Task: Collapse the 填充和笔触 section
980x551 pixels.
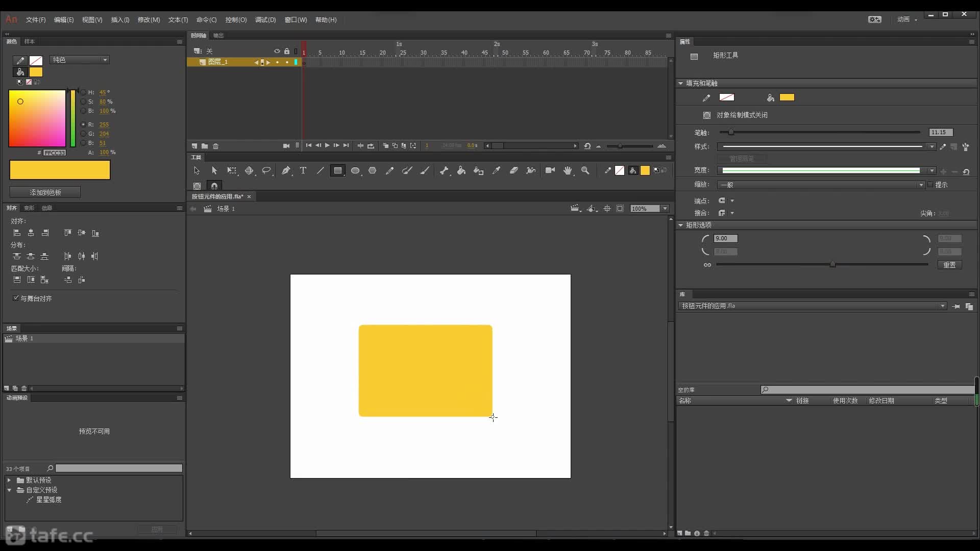Action: (x=680, y=83)
